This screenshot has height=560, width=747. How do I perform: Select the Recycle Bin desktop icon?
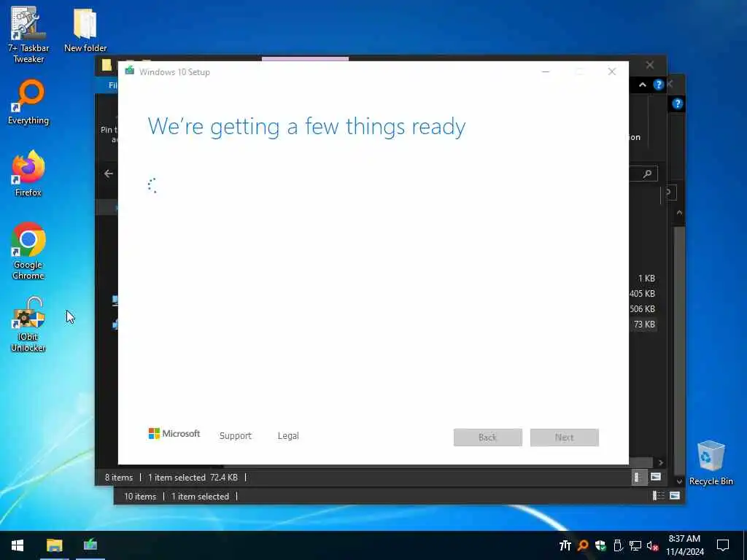[x=711, y=463]
